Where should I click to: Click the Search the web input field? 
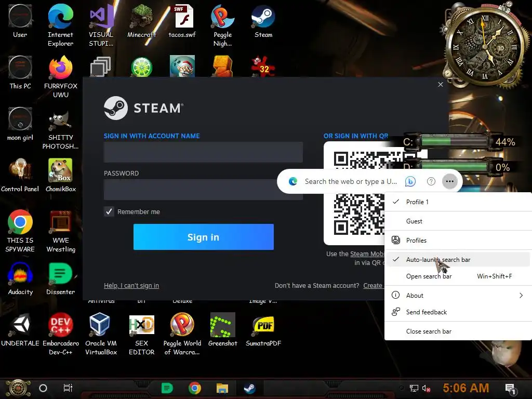coord(351,181)
